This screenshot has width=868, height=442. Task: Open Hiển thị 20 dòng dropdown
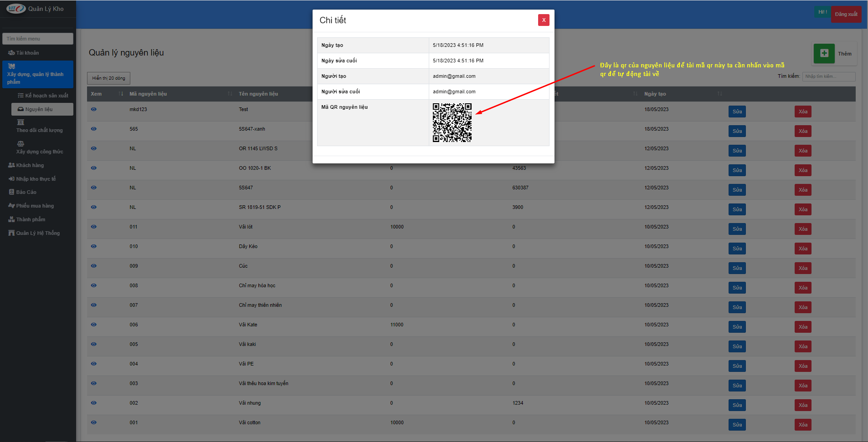pos(108,78)
